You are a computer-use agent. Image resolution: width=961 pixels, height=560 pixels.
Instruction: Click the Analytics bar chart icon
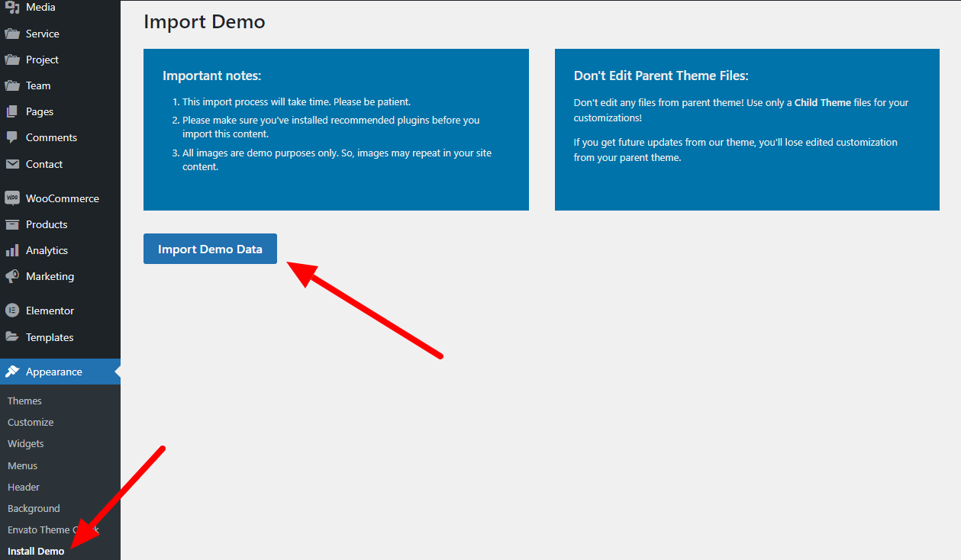point(12,250)
